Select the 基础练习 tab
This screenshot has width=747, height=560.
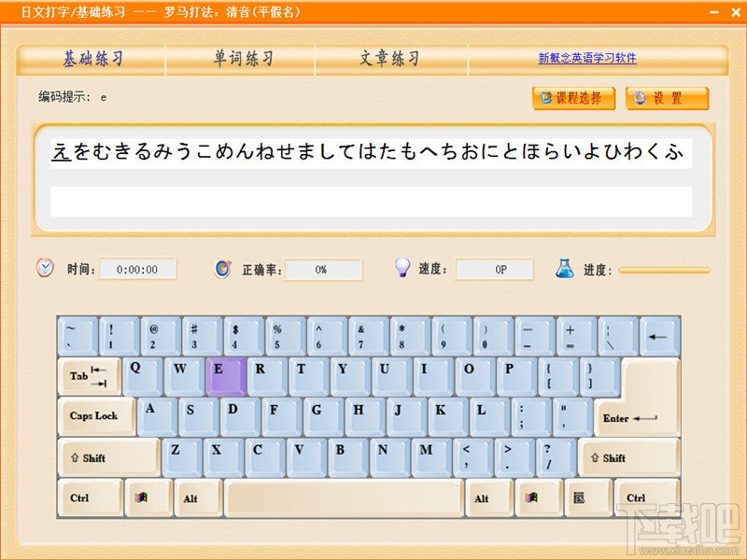[x=92, y=59]
